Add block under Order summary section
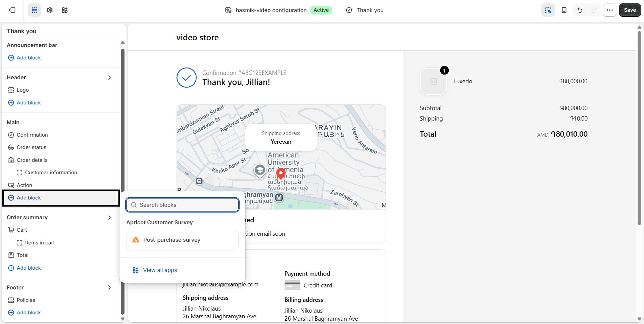The width and height of the screenshot is (644, 324). click(x=24, y=268)
